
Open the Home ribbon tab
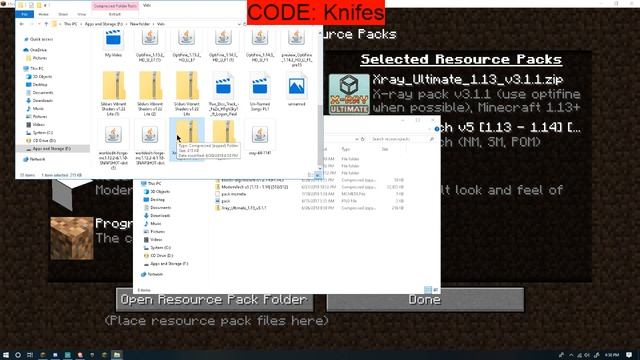pos(43,14)
